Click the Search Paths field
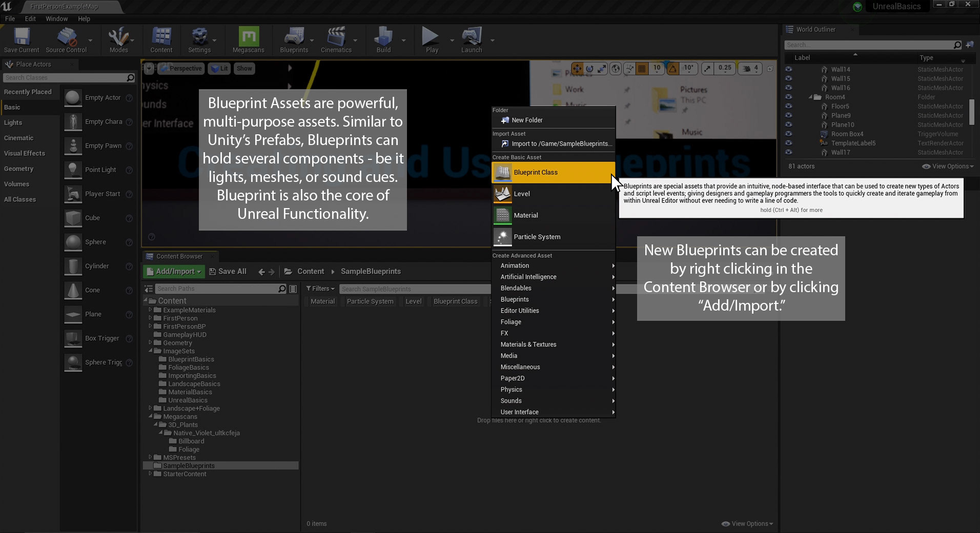The height and width of the screenshot is (533, 980). pyautogui.click(x=220, y=289)
